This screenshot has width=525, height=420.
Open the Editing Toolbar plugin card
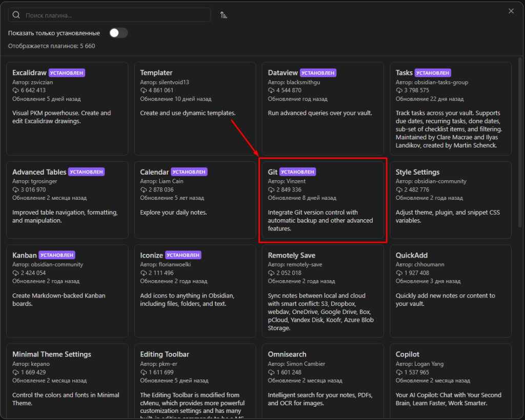(195, 381)
